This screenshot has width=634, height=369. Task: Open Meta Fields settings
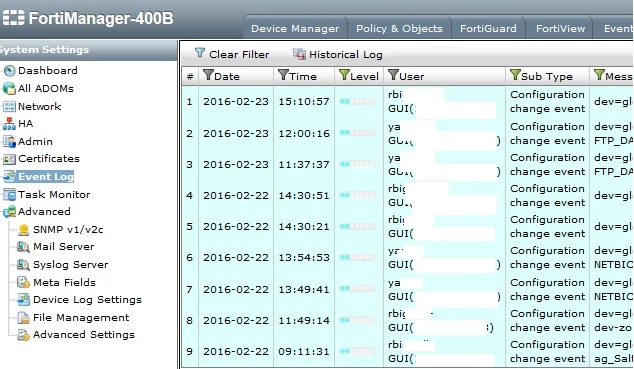click(64, 283)
